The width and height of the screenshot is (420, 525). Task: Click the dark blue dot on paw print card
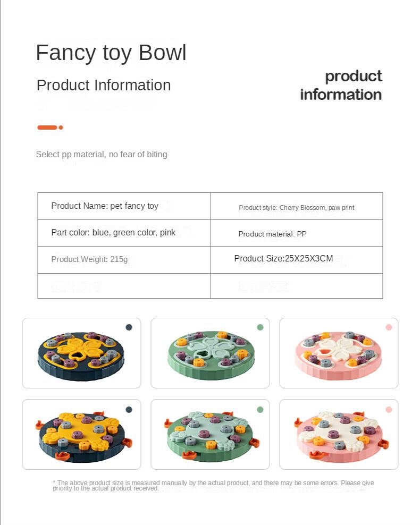[129, 410]
